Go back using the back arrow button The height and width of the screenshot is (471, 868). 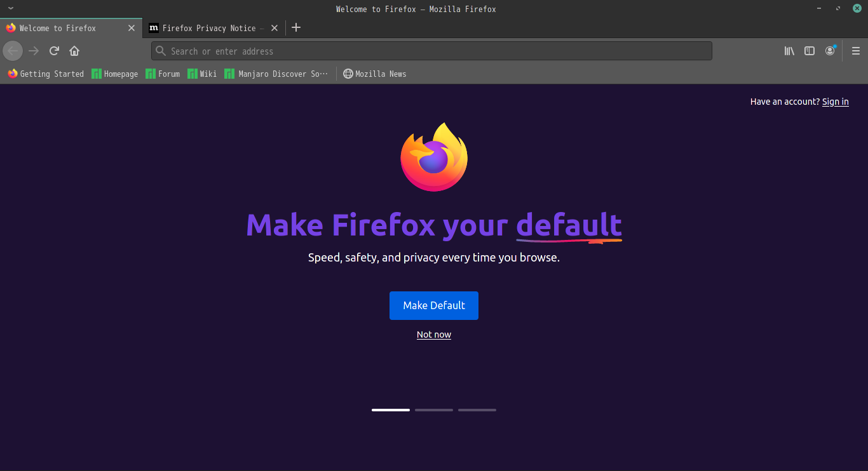tap(13, 51)
